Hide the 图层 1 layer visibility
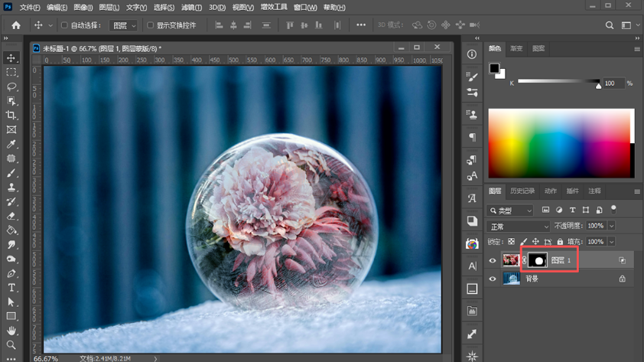644x362 pixels. (x=493, y=260)
